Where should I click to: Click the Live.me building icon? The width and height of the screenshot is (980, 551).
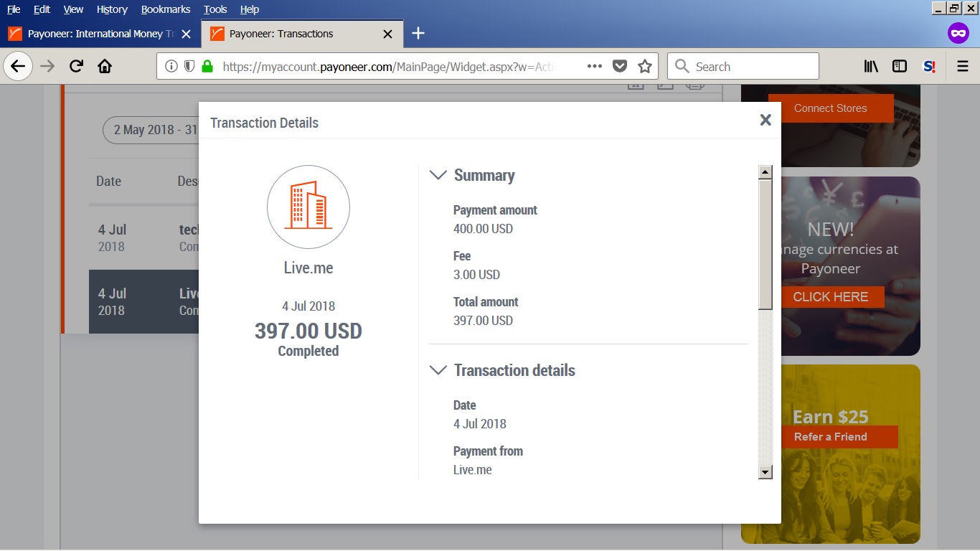point(308,207)
